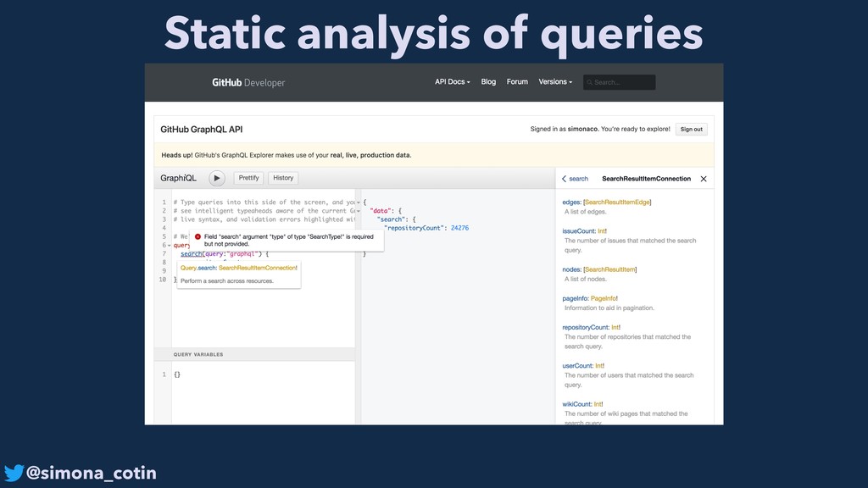Open the History panel
The height and width of the screenshot is (488, 868).
pyautogui.click(x=283, y=178)
